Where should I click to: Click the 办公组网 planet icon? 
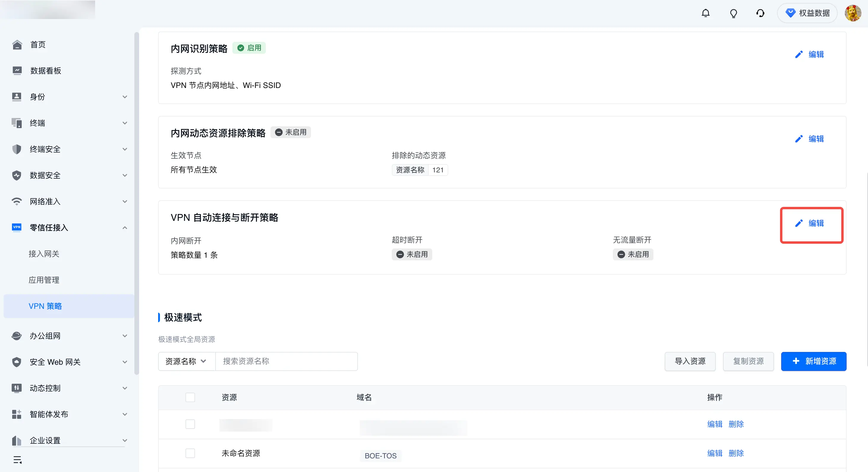(17, 336)
